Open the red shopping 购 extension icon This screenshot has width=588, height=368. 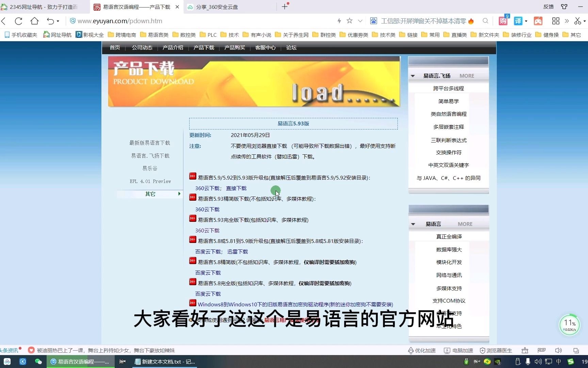(x=503, y=21)
